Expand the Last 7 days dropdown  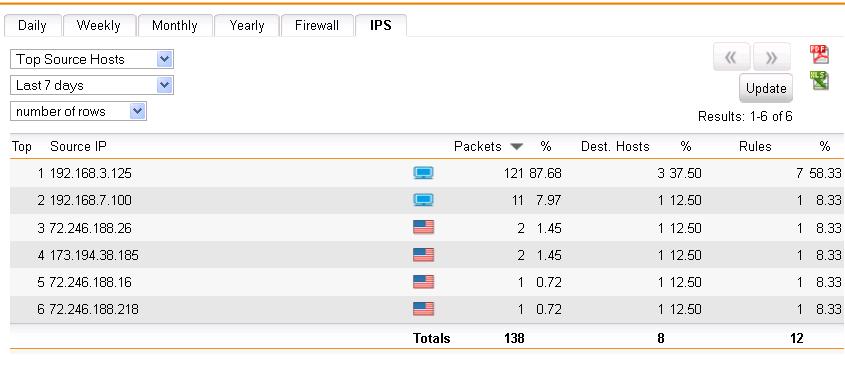pos(92,85)
